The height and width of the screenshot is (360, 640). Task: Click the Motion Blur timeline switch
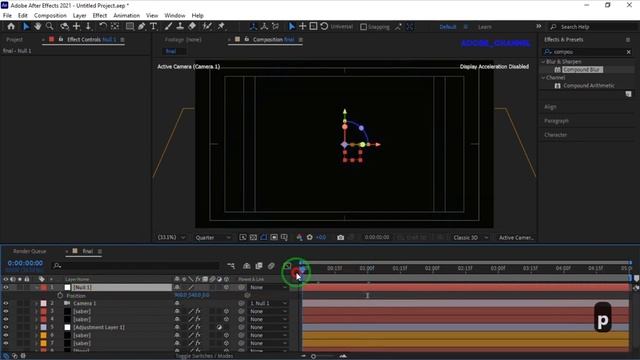coord(271,266)
